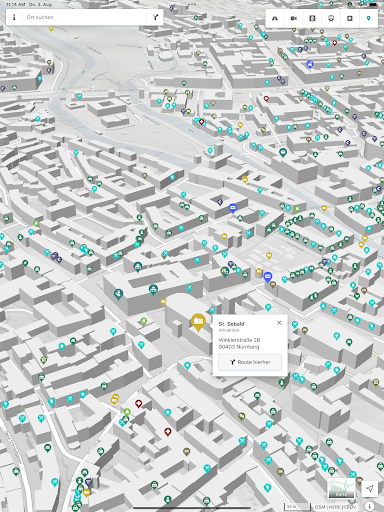Select the public transport train icon in the top toolbar
The image size is (384, 512).
pos(331,18)
